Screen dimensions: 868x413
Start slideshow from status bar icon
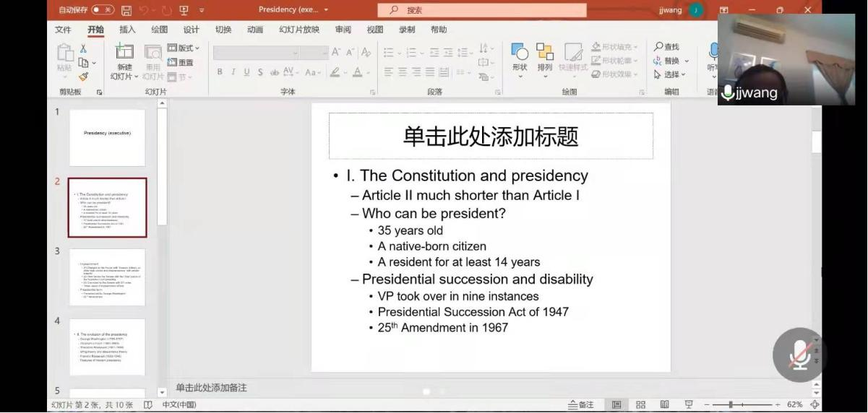[x=689, y=405]
